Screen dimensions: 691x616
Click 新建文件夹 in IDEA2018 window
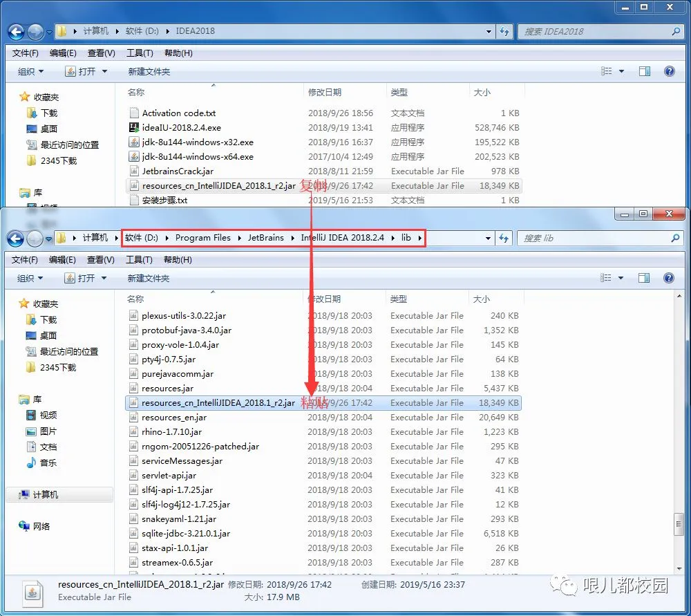(149, 71)
